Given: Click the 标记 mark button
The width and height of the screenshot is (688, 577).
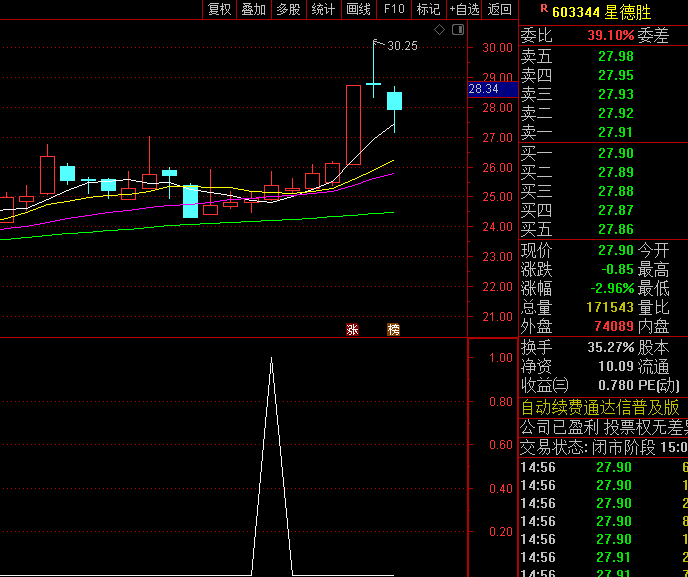Looking at the screenshot, I should pyautogui.click(x=428, y=10).
